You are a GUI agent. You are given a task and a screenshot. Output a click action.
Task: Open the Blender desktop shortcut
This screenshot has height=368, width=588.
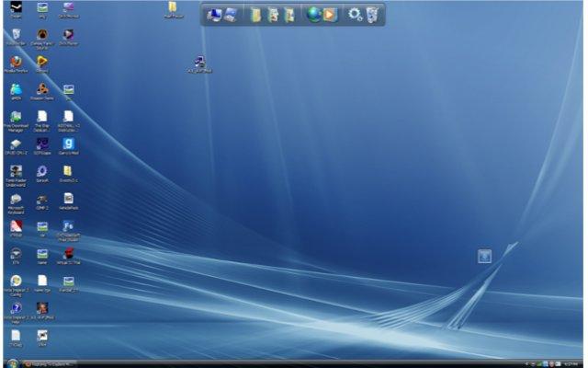42,89
